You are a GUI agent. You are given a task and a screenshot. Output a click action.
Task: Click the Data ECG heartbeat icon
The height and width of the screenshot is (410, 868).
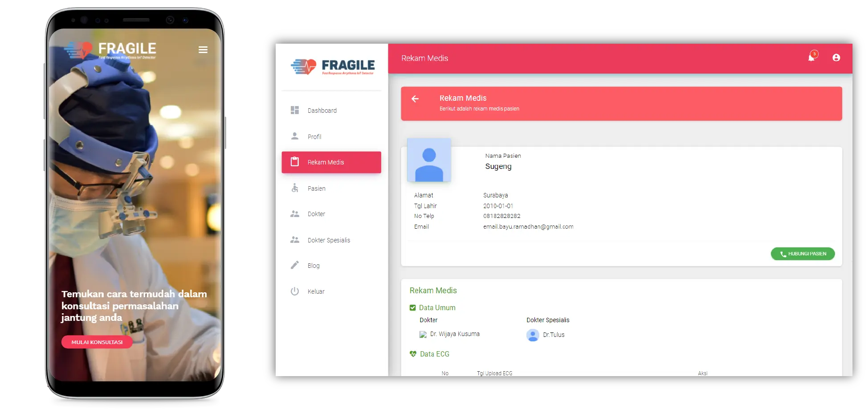[x=413, y=354]
